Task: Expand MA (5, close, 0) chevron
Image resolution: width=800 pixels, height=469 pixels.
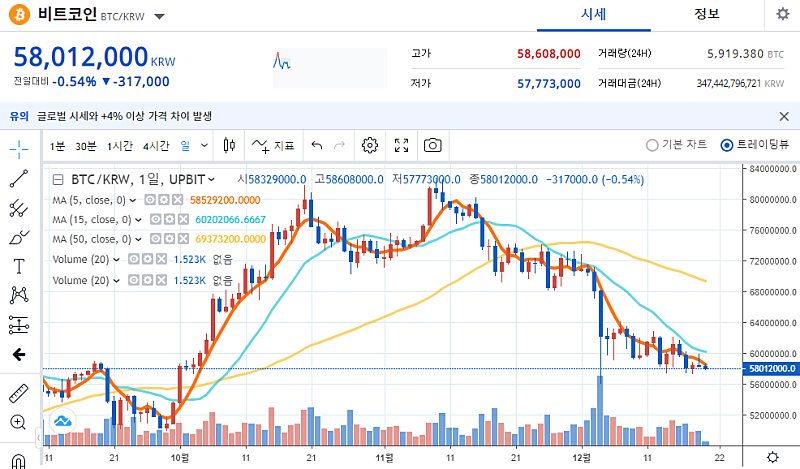Action: pyautogui.click(x=133, y=200)
